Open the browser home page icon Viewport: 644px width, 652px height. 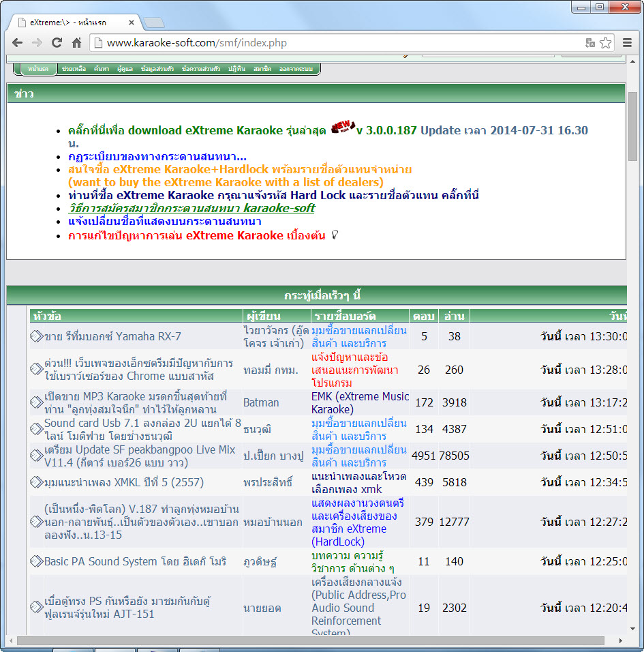pyautogui.click(x=76, y=42)
